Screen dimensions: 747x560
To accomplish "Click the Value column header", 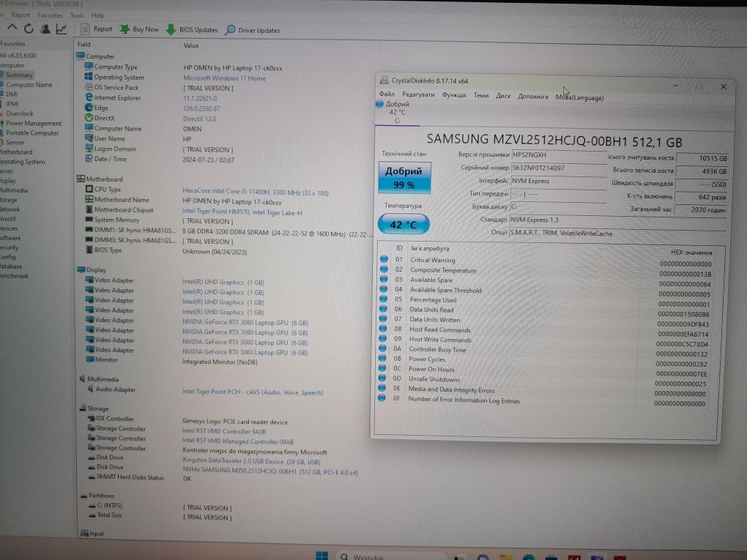I will point(191,45).
